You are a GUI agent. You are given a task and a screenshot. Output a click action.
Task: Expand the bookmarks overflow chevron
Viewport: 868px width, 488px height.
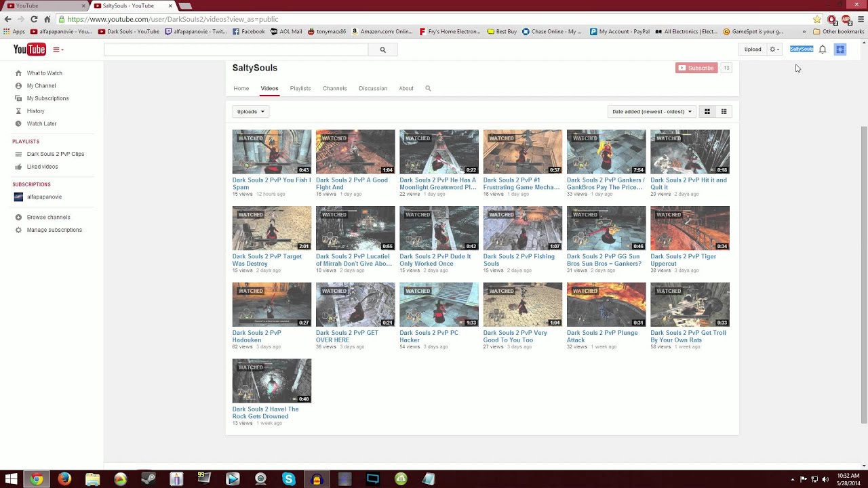tap(804, 31)
